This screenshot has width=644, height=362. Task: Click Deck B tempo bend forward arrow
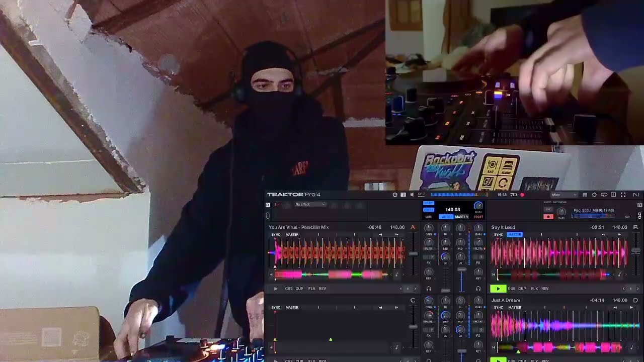[x=619, y=234]
